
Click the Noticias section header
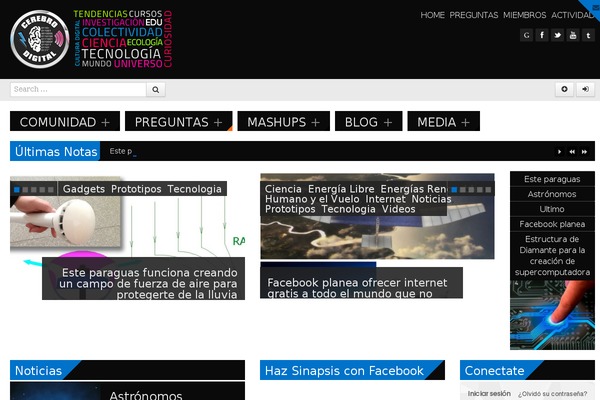pos(38,370)
